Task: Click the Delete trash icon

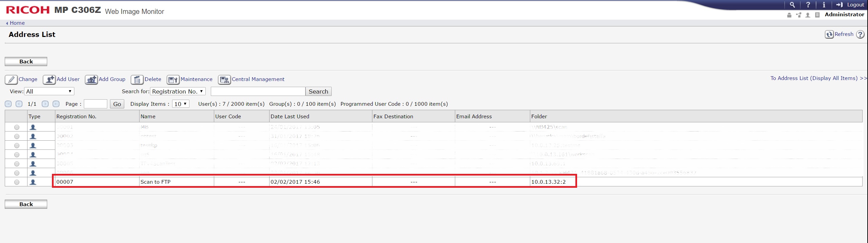Action: coord(137,80)
